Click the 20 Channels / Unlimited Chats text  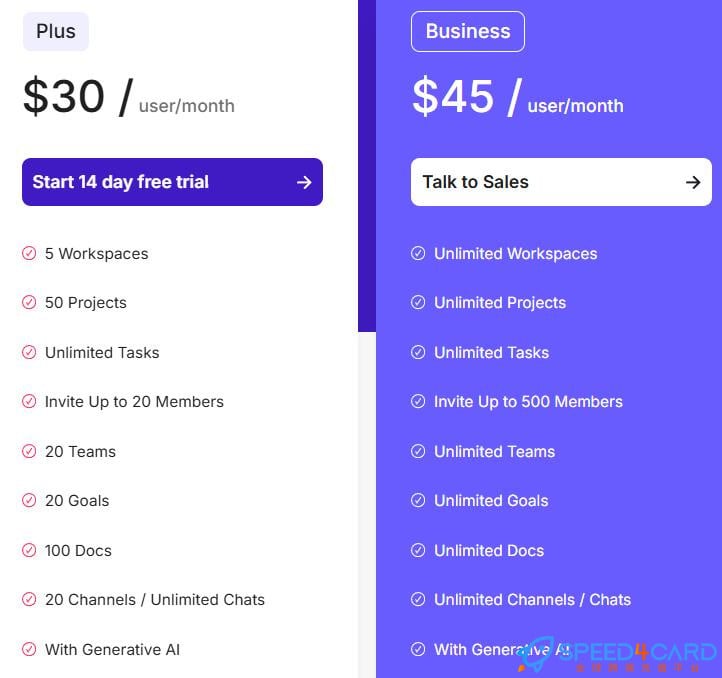point(155,600)
